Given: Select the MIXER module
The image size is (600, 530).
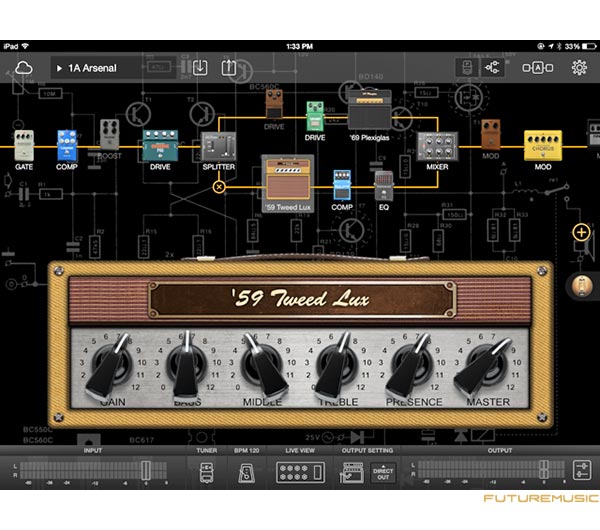Looking at the screenshot, I should (x=437, y=147).
